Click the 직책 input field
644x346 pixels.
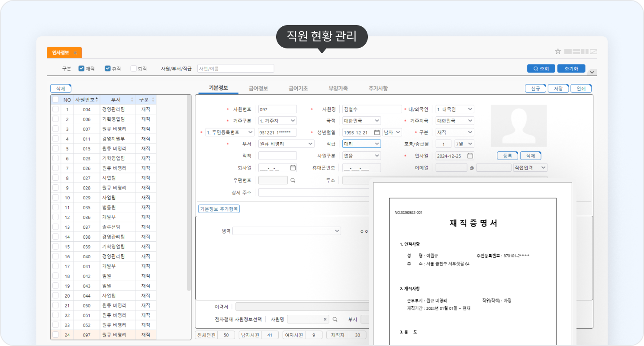pyautogui.click(x=277, y=156)
